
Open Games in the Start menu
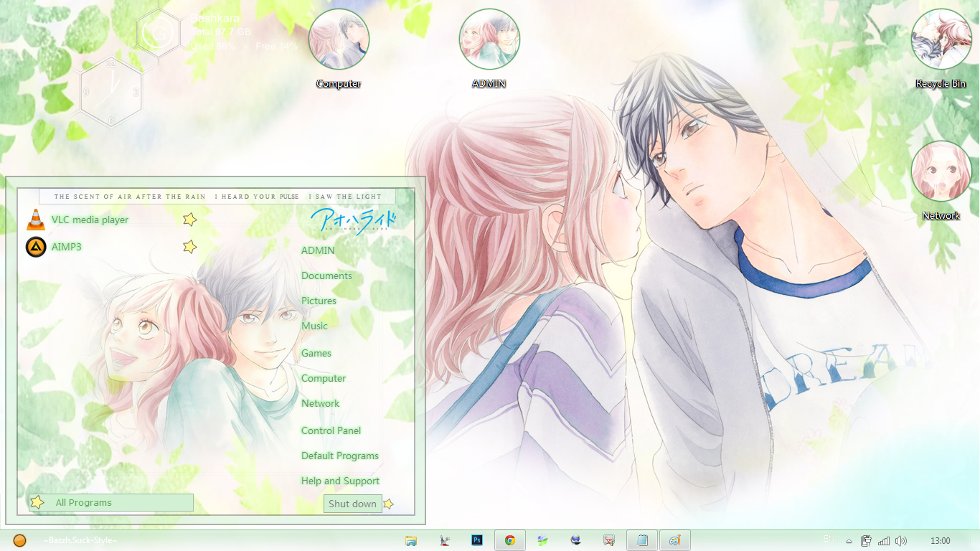pyautogui.click(x=316, y=353)
